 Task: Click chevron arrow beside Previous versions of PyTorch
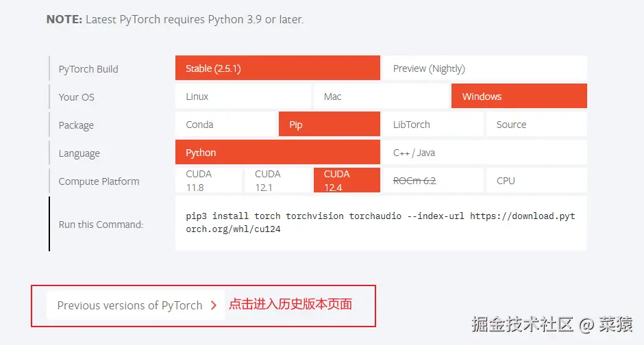[x=214, y=305]
